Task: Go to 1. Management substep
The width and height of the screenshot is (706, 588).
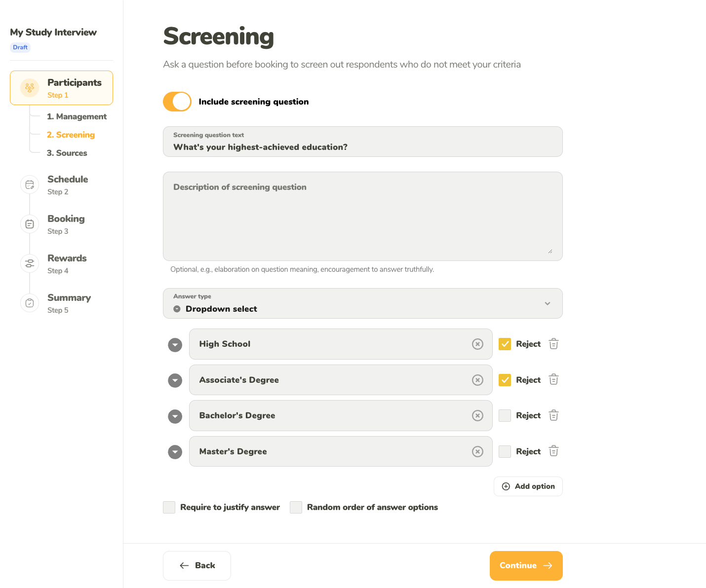Action: click(x=77, y=116)
